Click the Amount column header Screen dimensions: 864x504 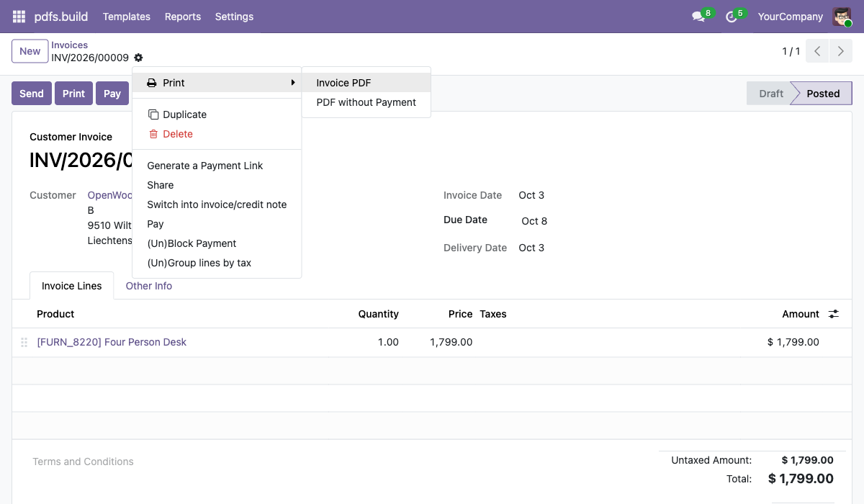click(801, 314)
